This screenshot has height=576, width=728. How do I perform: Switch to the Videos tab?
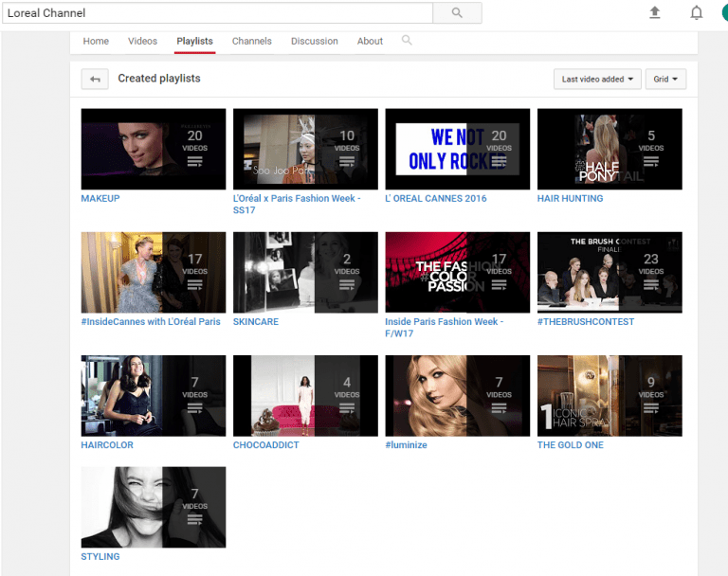[142, 41]
